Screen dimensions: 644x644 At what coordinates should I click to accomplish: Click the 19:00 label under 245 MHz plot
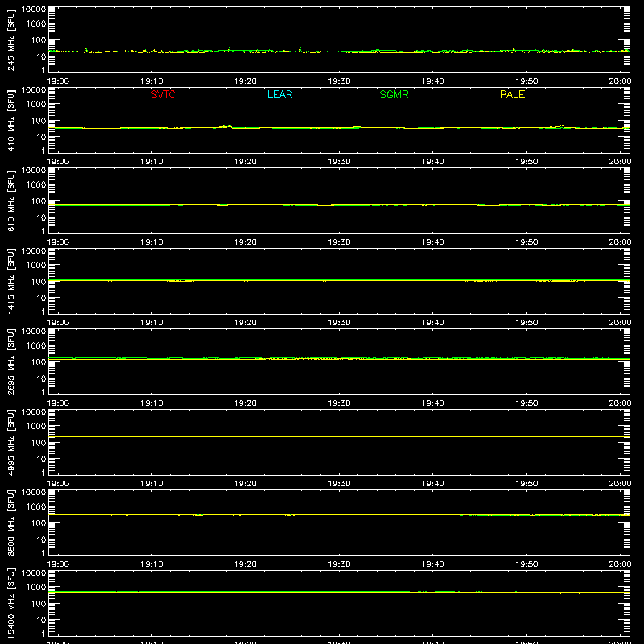[58, 81]
